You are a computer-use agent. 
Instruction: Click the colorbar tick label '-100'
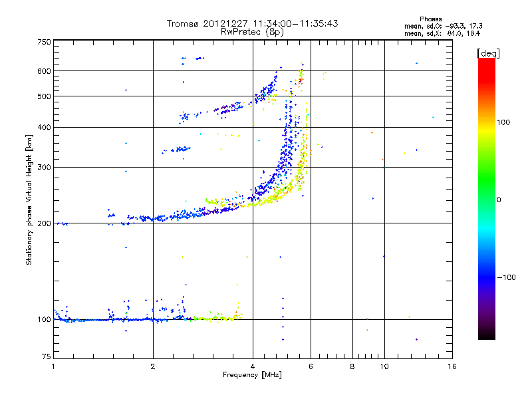pyautogui.click(x=507, y=277)
